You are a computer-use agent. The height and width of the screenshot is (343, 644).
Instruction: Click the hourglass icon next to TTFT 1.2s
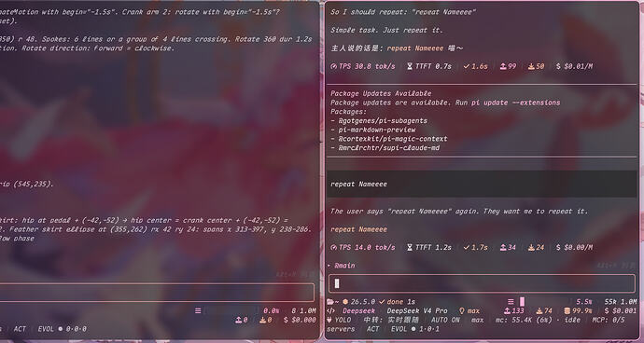[410, 247]
